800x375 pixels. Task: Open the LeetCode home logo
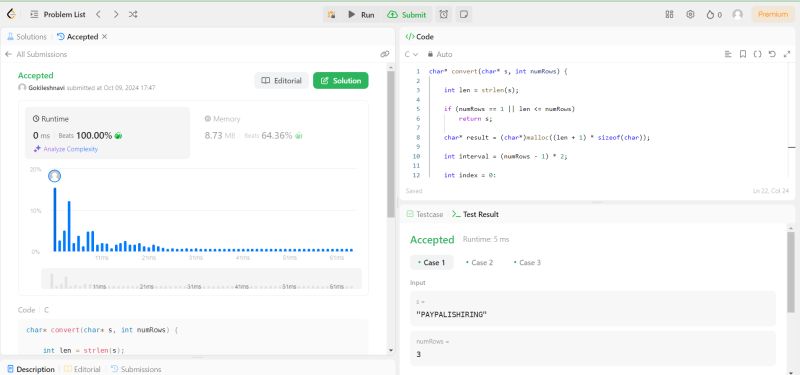point(11,14)
